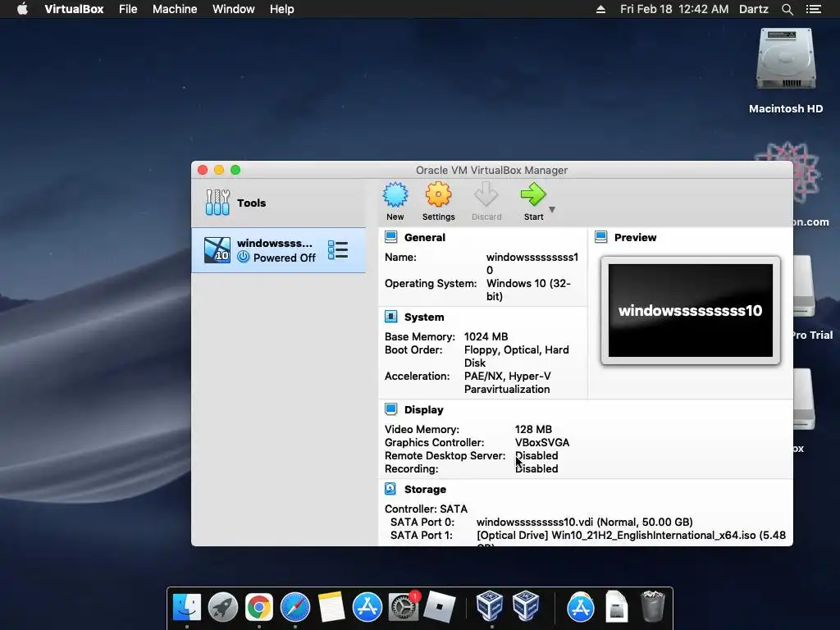Click the Video Memory 128 MB value
840x630 pixels.
coord(533,429)
